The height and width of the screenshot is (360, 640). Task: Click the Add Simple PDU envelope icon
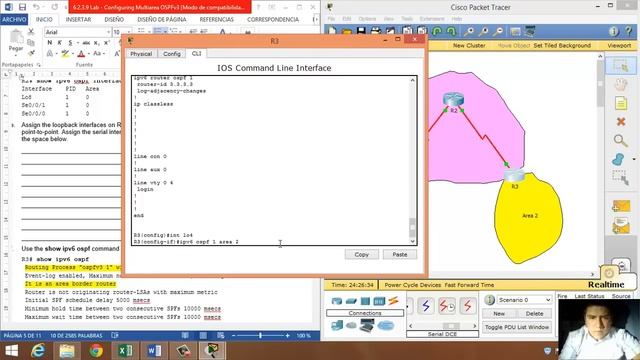(621, 206)
